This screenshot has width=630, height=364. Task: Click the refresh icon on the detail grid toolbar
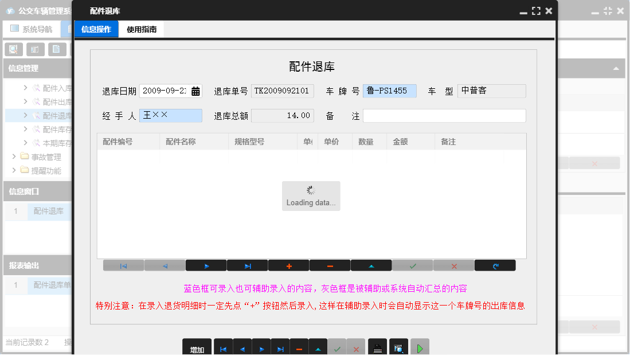point(495,265)
